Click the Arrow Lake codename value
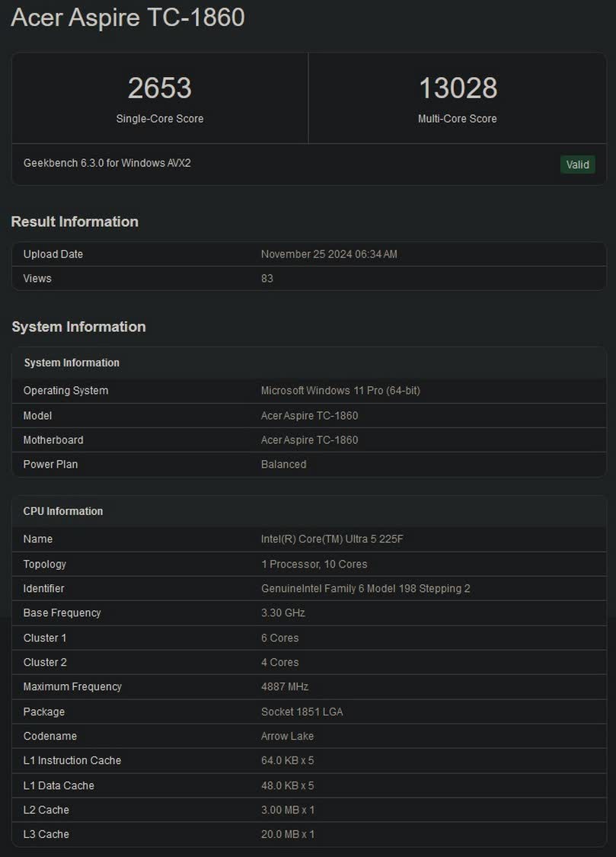616x857 pixels. coord(287,737)
